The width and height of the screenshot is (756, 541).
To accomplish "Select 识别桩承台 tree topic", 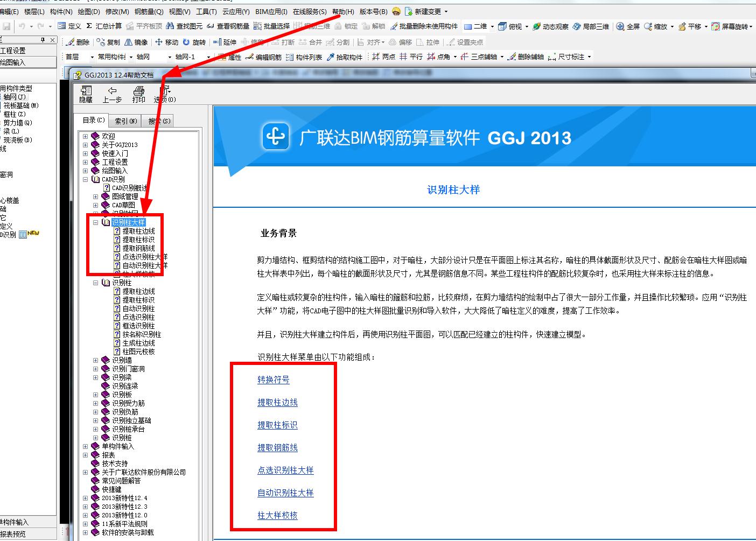I will [x=128, y=429].
